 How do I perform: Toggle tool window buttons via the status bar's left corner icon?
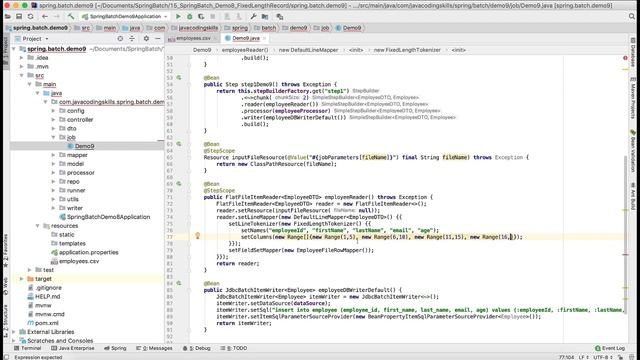click(6, 357)
